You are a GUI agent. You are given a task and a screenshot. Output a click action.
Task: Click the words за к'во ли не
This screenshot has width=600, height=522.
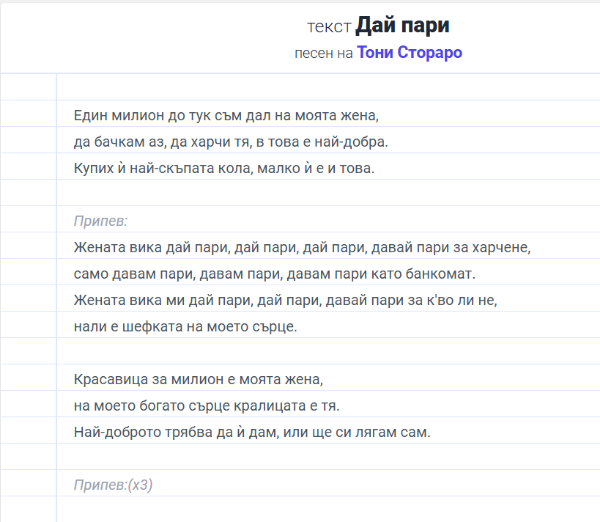pyautogui.click(x=449, y=299)
